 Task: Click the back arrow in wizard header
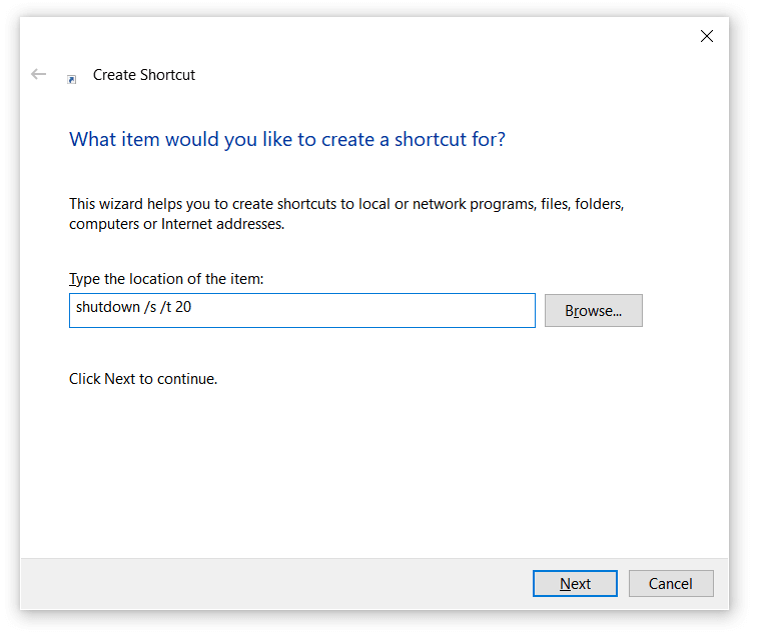tap(39, 74)
